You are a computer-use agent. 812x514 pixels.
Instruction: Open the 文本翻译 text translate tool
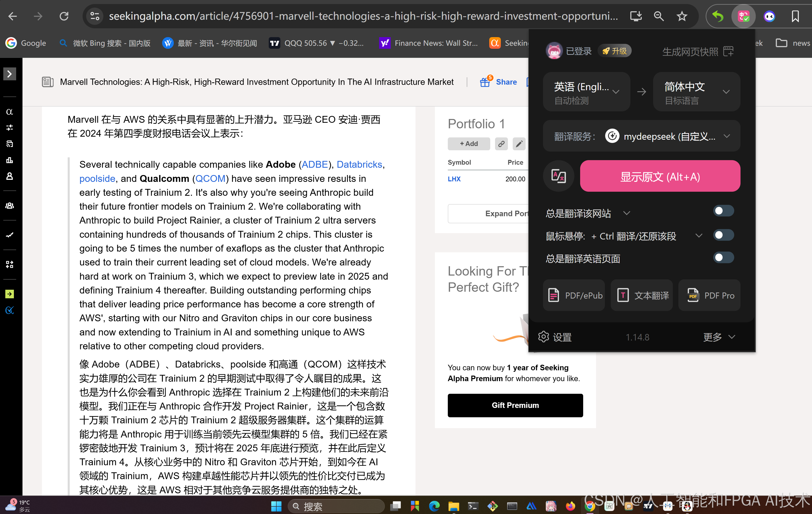[x=642, y=296]
